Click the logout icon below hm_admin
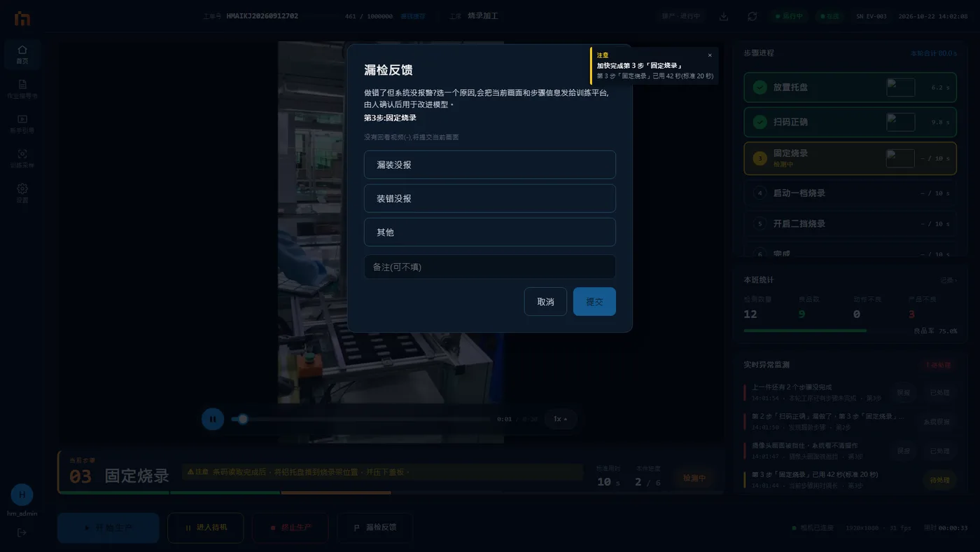This screenshot has width=980, height=552. [x=22, y=532]
